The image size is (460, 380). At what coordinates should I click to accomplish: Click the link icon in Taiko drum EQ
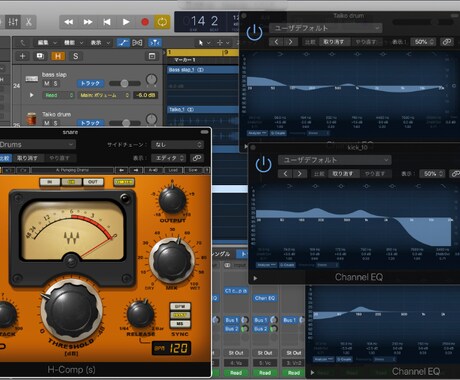(447, 42)
